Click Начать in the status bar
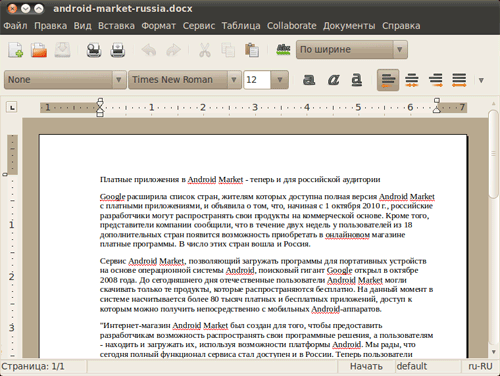 coord(366,366)
